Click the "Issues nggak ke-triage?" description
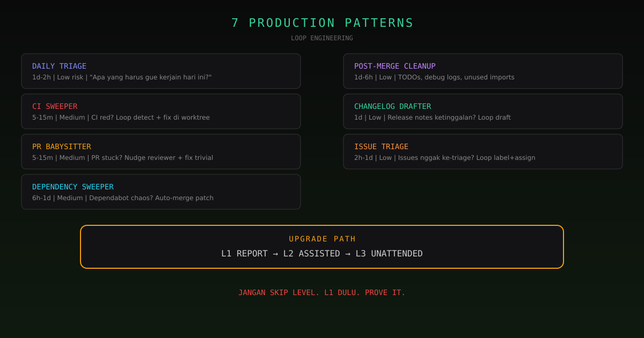The width and height of the screenshot is (644, 338). pyautogui.click(x=445, y=158)
